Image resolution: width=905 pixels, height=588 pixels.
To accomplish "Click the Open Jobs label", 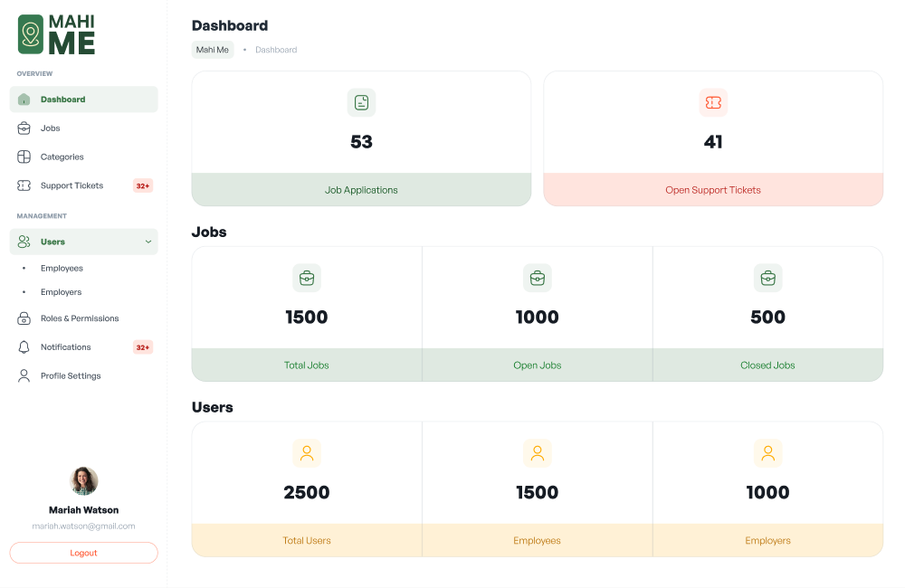I will point(538,365).
